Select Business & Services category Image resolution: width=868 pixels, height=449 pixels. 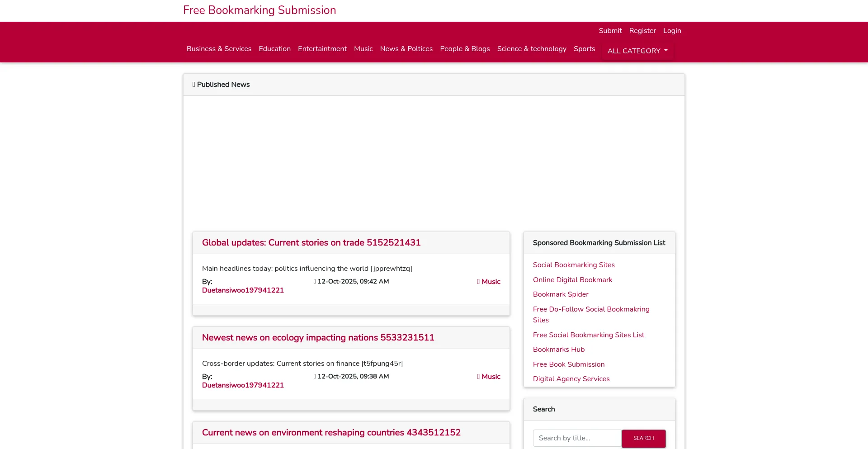[x=219, y=49]
